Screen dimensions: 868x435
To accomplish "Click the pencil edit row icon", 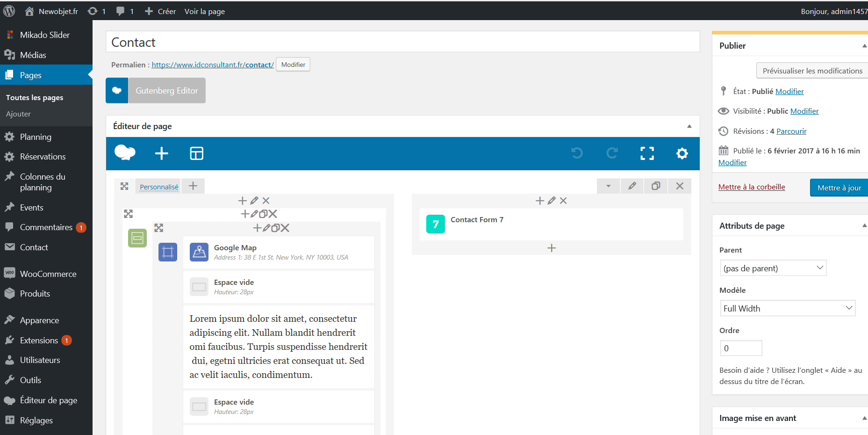I will coord(632,186).
